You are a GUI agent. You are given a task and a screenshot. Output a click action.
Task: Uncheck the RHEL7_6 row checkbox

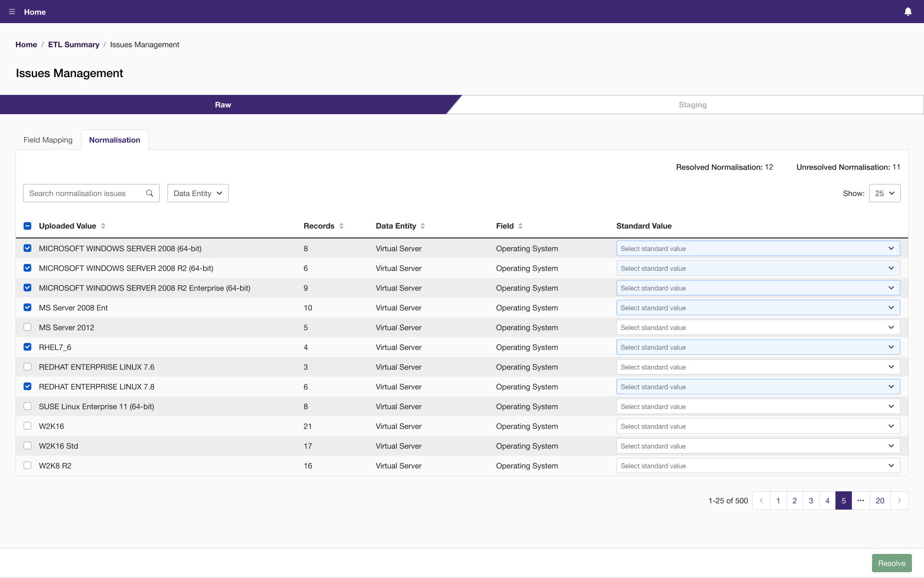click(x=27, y=347)
